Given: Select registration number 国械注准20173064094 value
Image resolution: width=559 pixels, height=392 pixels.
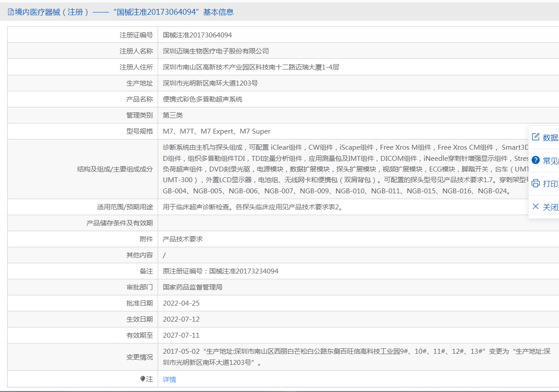Looking at the screenshot, I should 197,35.
